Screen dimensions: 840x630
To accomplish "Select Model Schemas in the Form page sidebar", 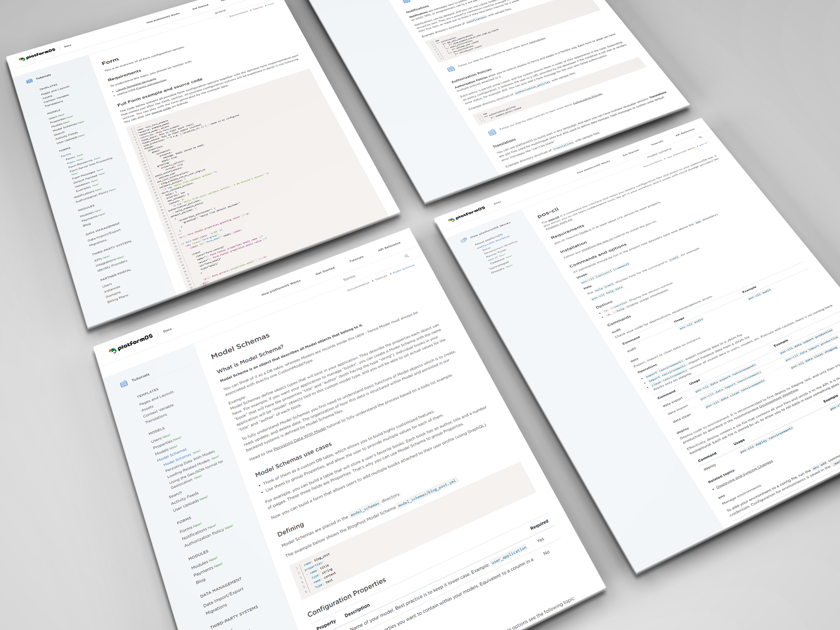I will (64, 127).
